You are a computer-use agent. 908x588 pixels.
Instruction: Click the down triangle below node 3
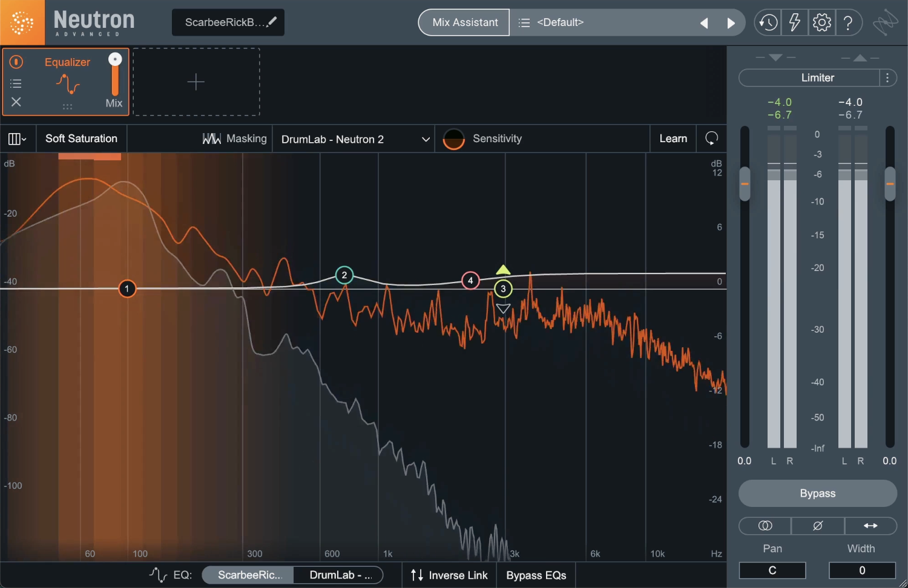point(503,309)
